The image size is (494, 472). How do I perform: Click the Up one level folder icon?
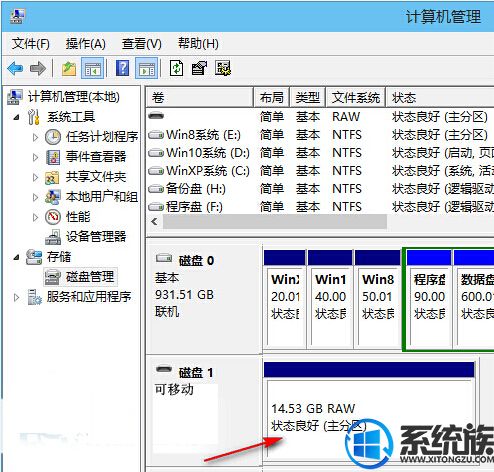coord(69,69)
